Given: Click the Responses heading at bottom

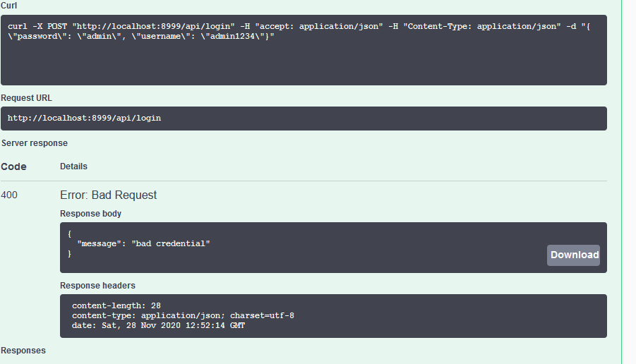Looking at the screenshot, I should coord(23,351).
